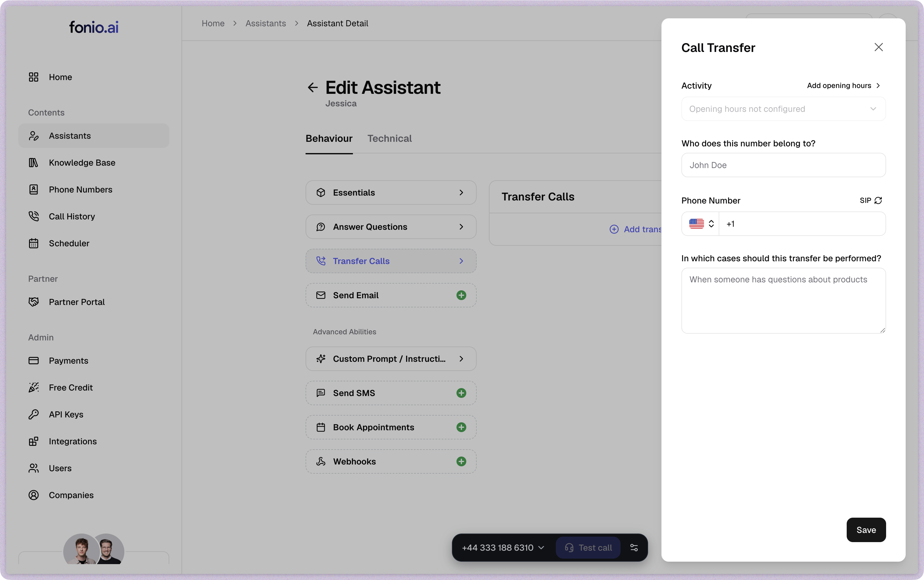The image size is (924, 580).
Task: Toggle phone number to SIP mode
Action: click(x=871, y=200)
